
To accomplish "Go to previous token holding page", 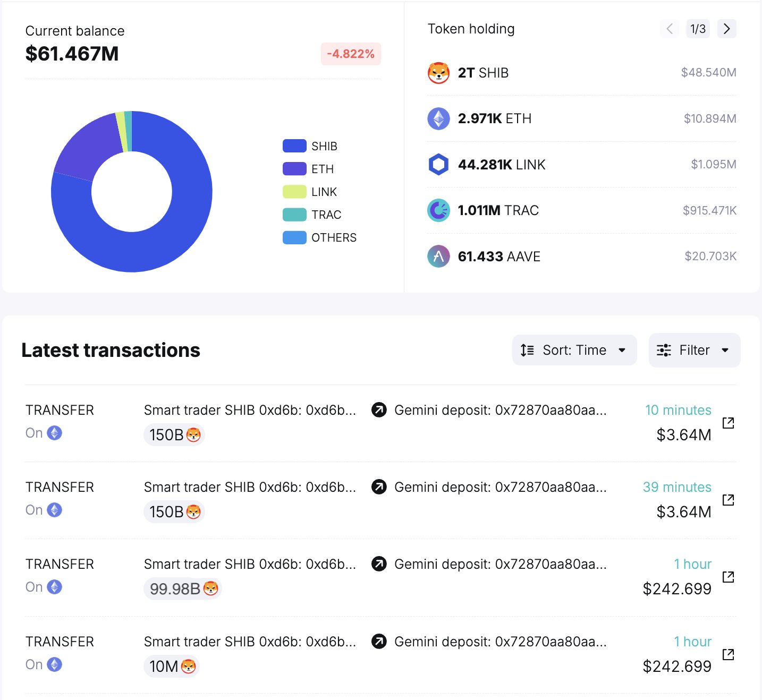I will click(x=670, y=29).
